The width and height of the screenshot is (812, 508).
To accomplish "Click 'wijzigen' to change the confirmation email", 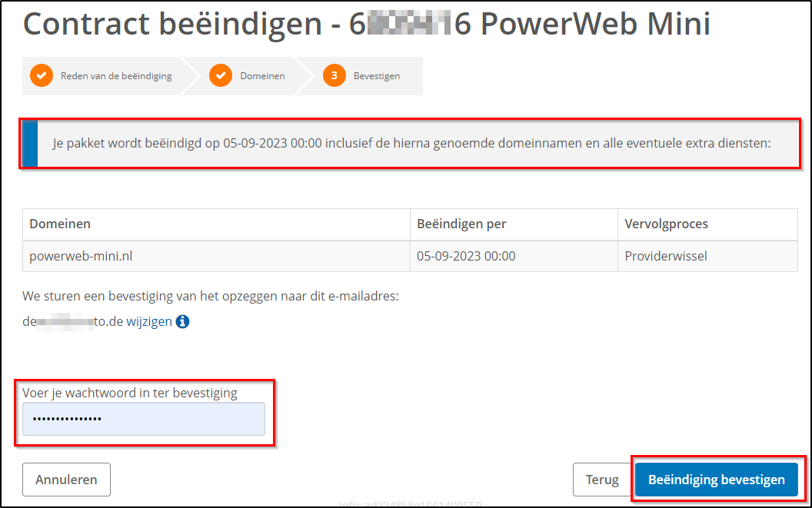I will 153,323.
